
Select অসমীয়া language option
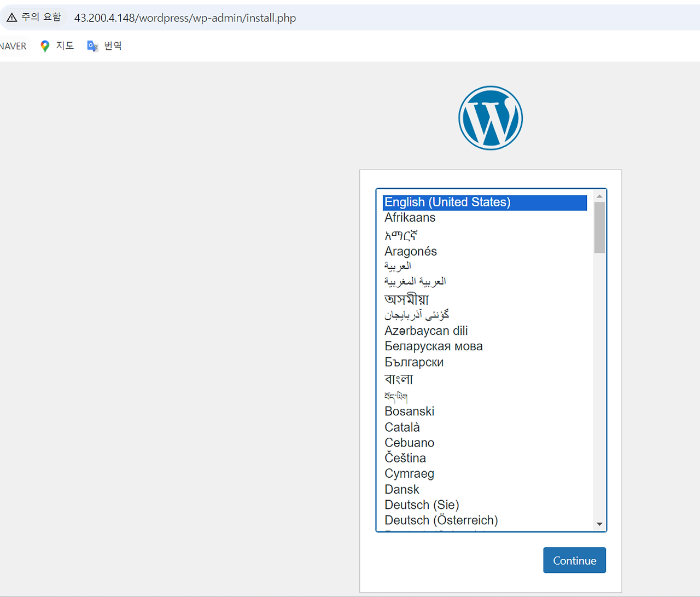[x=485, y=299]
